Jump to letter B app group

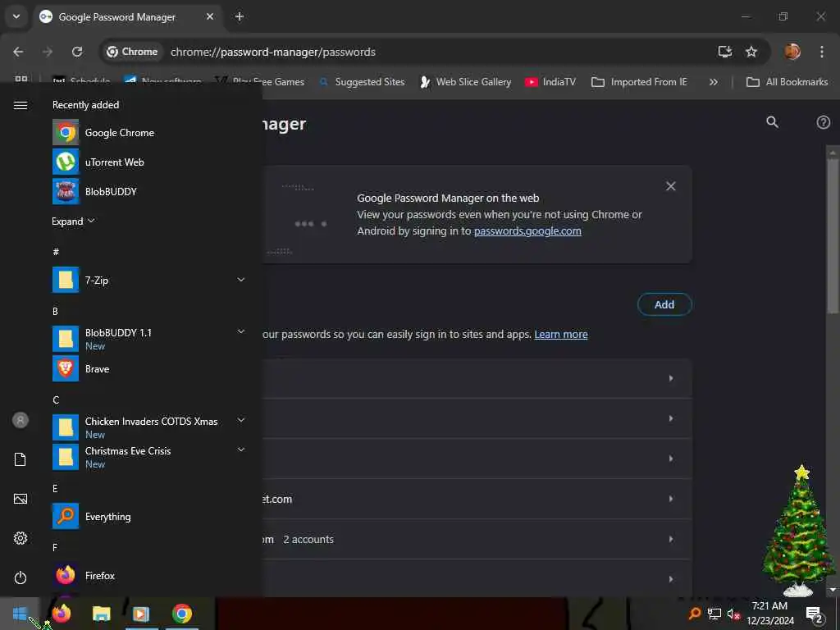click(55, 311)
